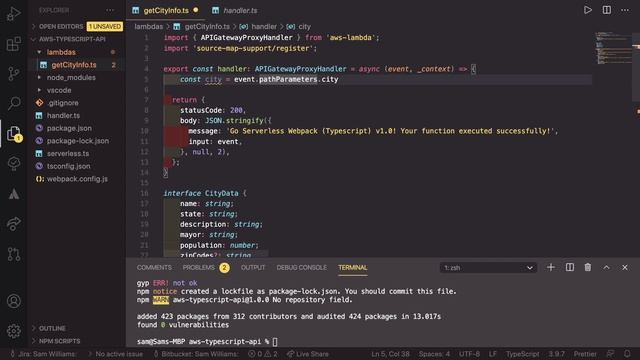Image resolution: width=640 pixels, height=360 pixels.
Task: Open serverless.ts in explorer
Action: tap(68, 153)
